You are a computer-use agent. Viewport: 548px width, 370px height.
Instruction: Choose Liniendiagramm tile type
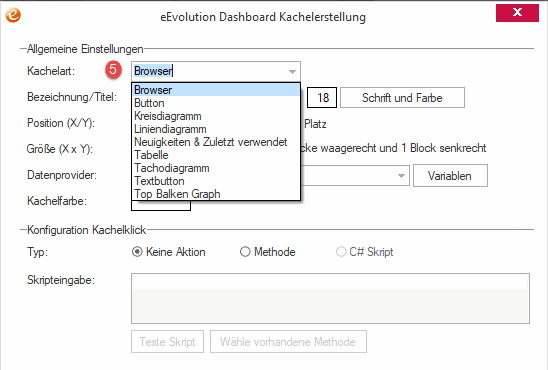pos(216,129)
